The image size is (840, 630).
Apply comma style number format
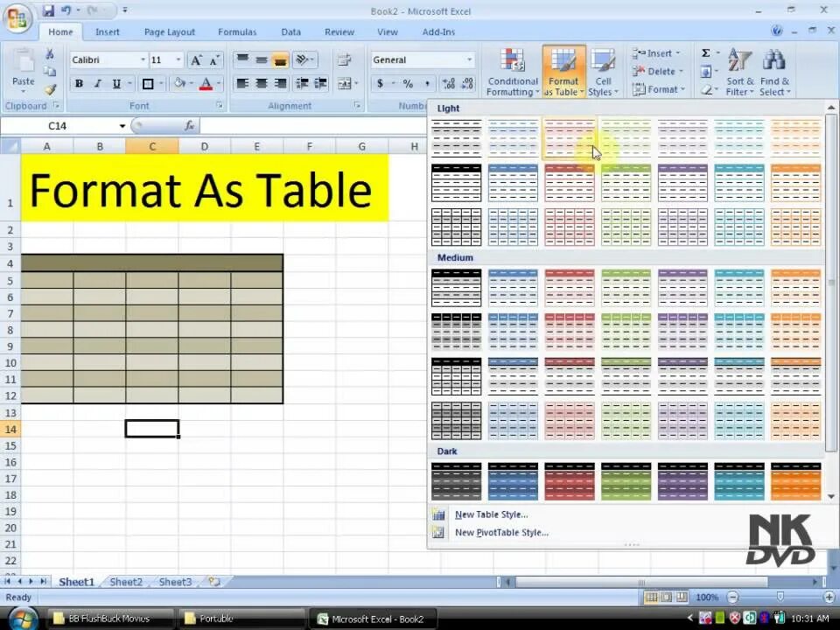(427, 84)
